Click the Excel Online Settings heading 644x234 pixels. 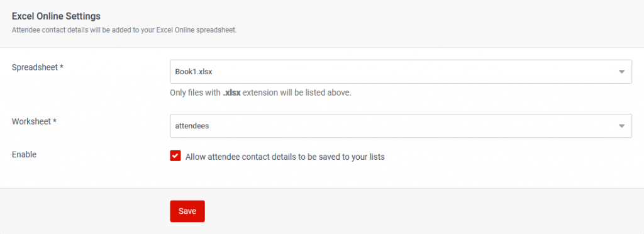point(56,16)
